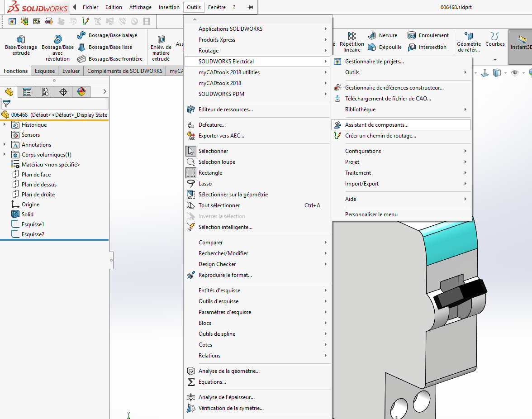Open the Fenêtre menu

click(217, 7)
